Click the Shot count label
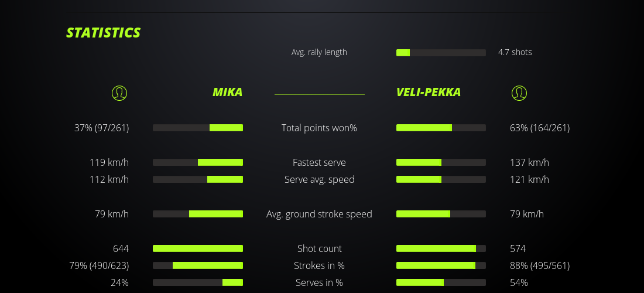 tap(319, 248)
